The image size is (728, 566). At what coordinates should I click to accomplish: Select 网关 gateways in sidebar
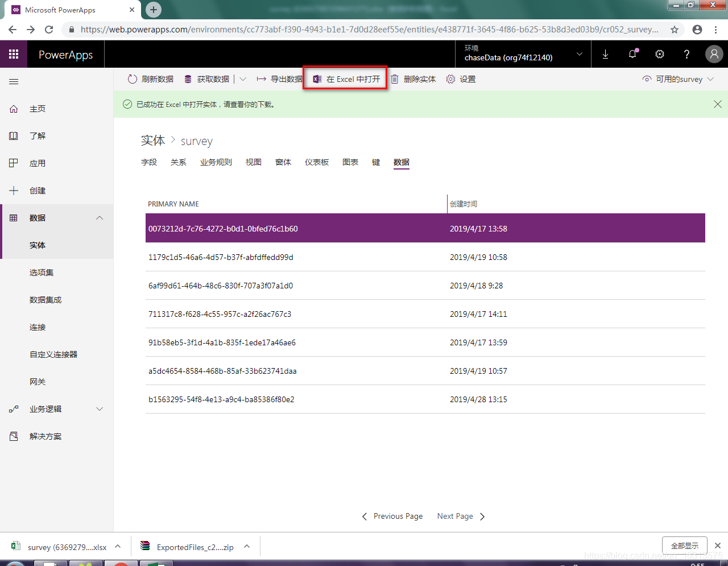pyautogui.click(x=38, y=382)
